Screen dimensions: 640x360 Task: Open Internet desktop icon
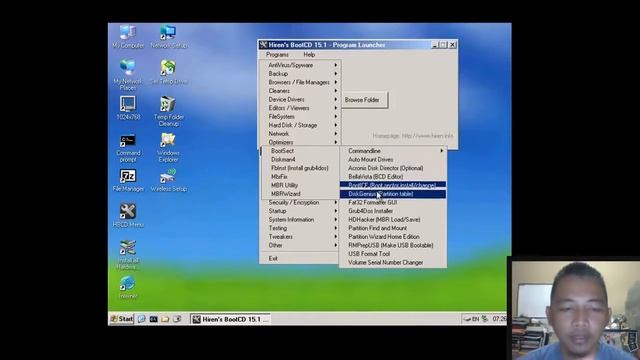click(128, 287)
